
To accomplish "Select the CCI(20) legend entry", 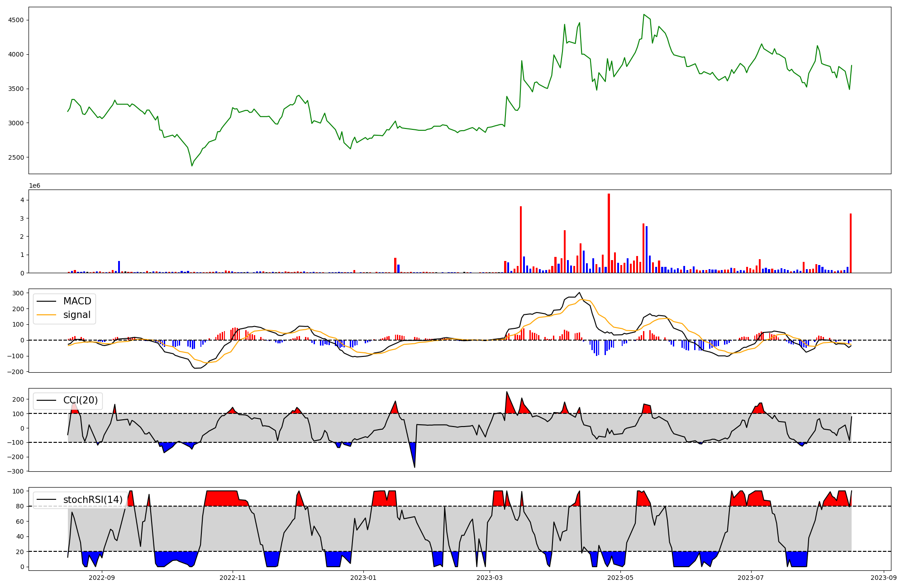I will click(x=81, y=400).
